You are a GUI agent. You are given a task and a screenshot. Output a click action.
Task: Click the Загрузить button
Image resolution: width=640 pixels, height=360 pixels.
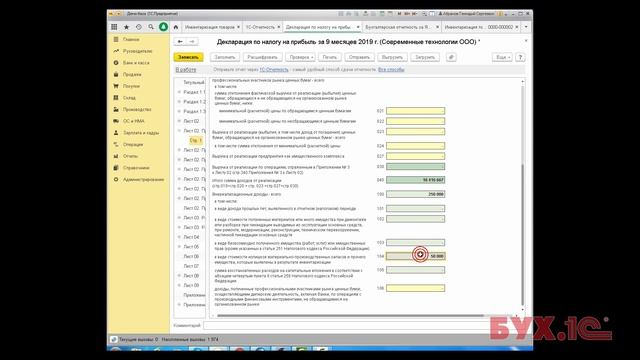pyautogui.click(x=425, y=57)
